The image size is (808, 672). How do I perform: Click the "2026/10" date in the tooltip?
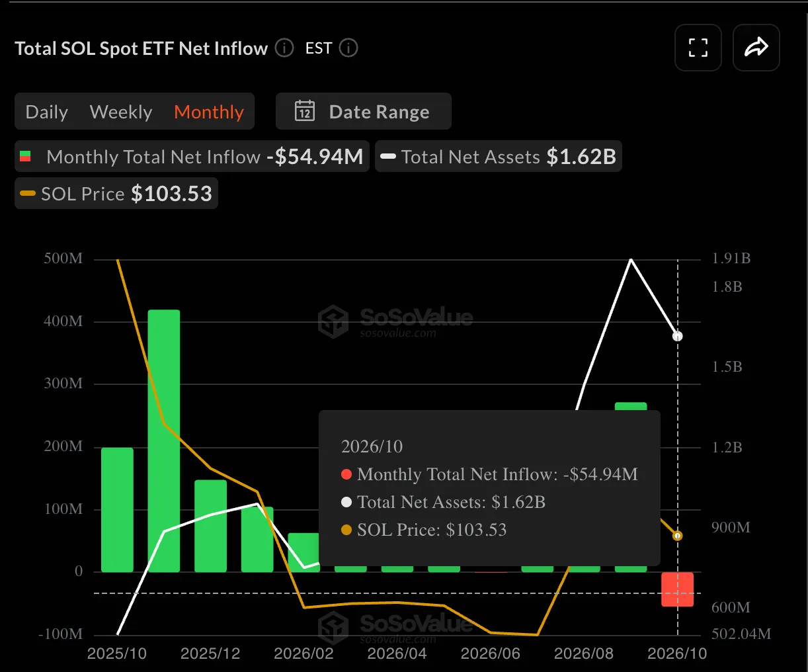[372, 446]
